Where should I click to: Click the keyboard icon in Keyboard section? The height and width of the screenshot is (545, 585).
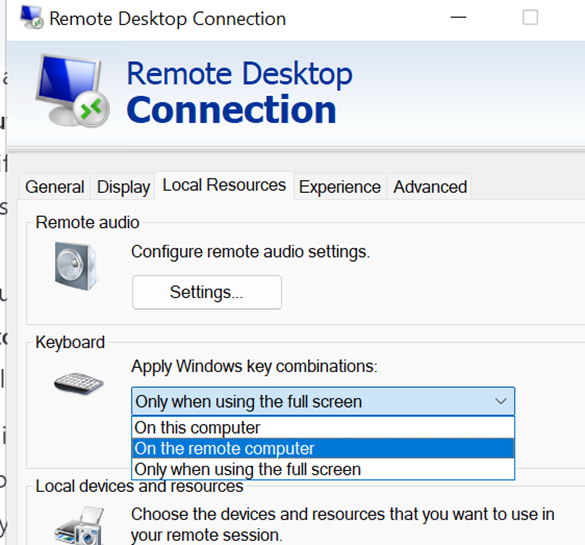click(78, 383)
